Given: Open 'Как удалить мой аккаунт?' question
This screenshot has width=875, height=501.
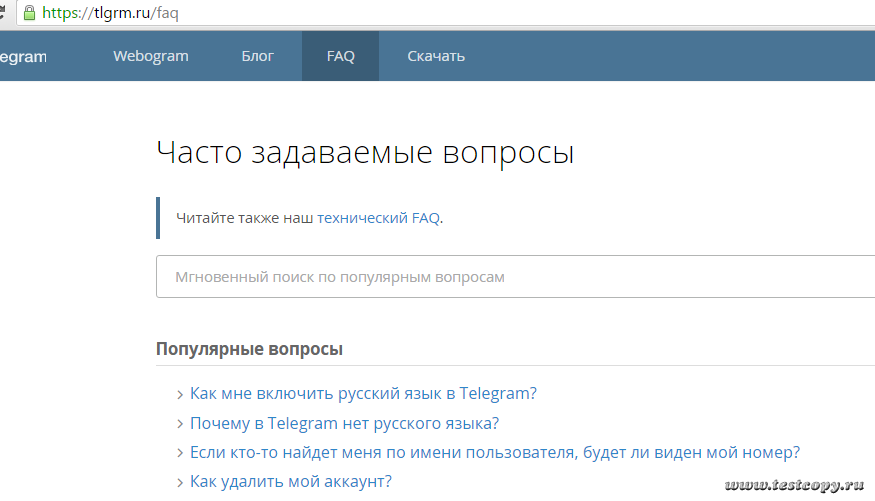Looking at the screenshot, I should coord(290,482).
